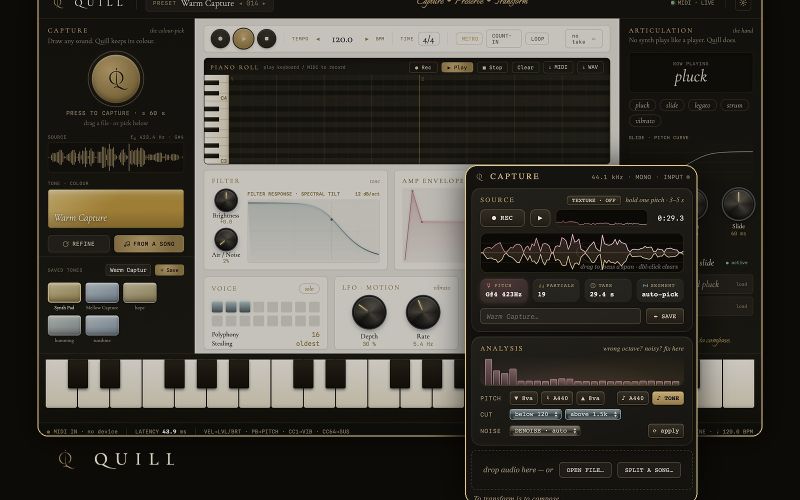Toggle the METRO metronome button
Screen dimensions: 800x500
469,39
